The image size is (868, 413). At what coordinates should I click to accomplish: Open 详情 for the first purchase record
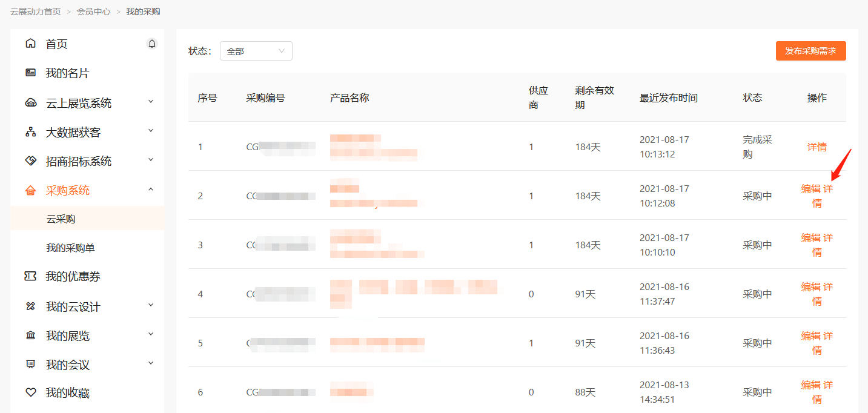click(x=816, y=147)
